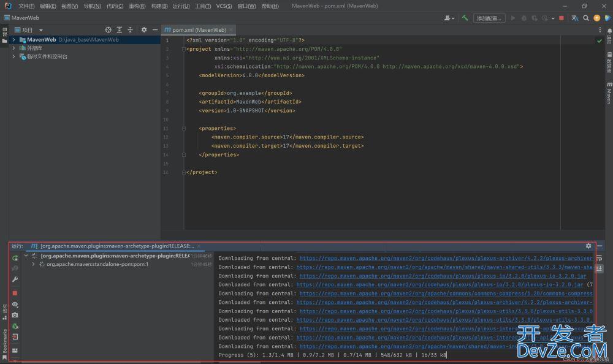Open run panel gear settings
The image size is (613, 364).
click(x=588, y=246)
